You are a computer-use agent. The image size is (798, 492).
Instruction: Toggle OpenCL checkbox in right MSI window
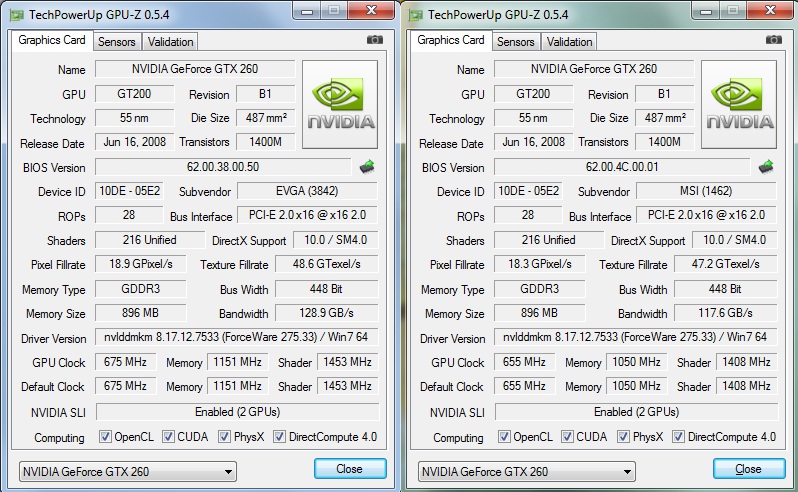[504, 437]
